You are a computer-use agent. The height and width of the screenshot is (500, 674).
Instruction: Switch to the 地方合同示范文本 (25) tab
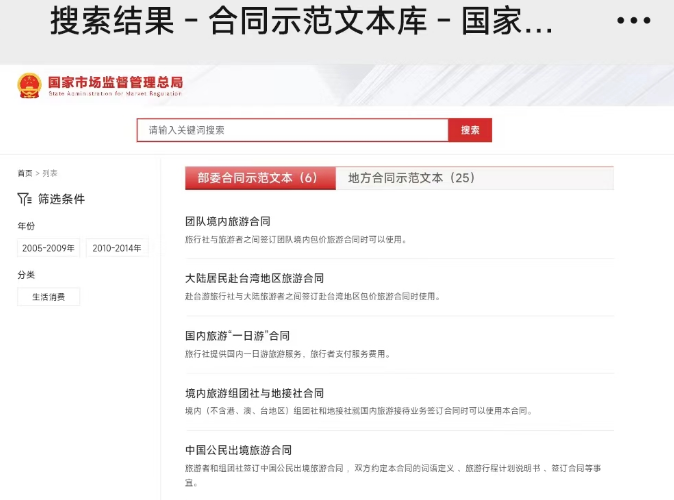411,178
